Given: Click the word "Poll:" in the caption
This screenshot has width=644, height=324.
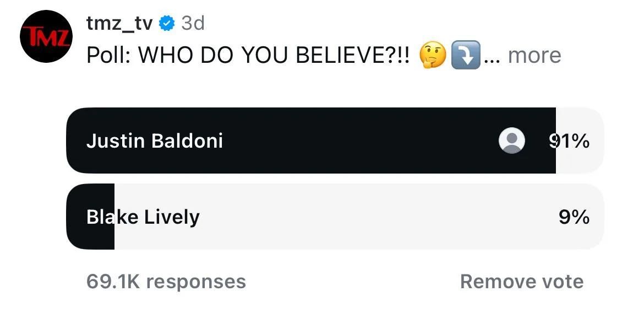Looking at the screenshot, I should (x=110, y=56).
